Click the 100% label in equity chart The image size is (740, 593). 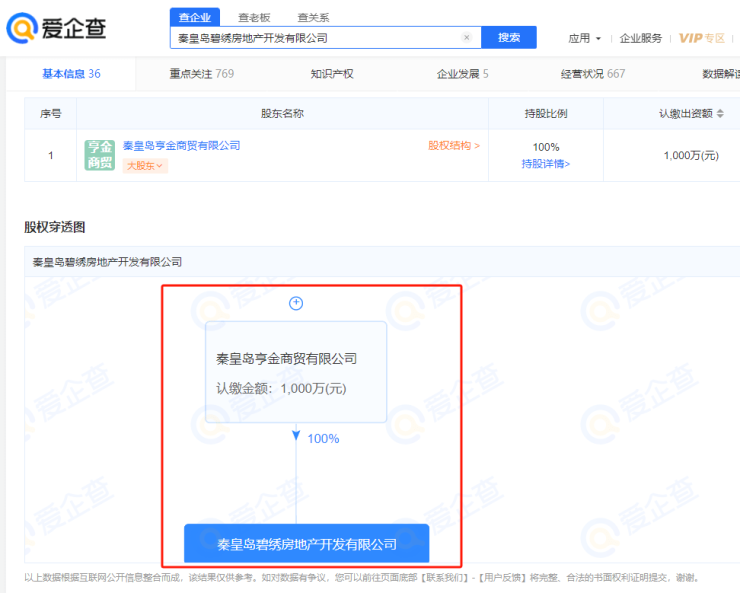point(323,439)
